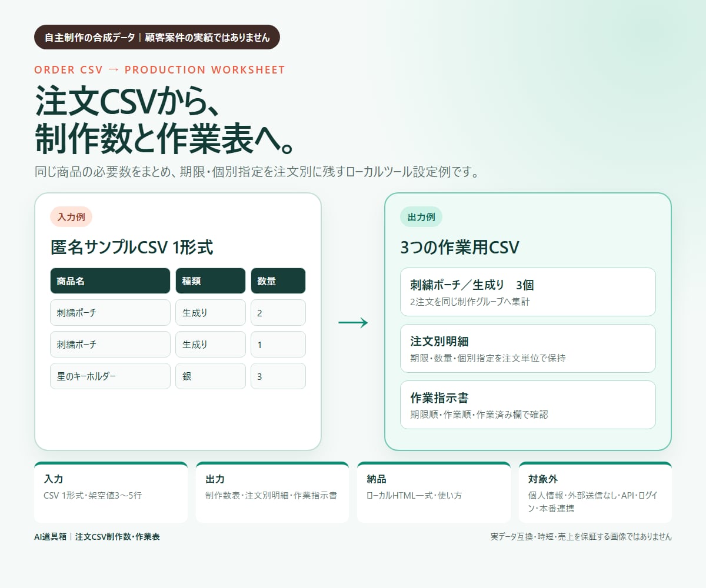Viewport: 706px width, 588px height.
Task: Click the 商品名 column header
Action: pos(110,281)
